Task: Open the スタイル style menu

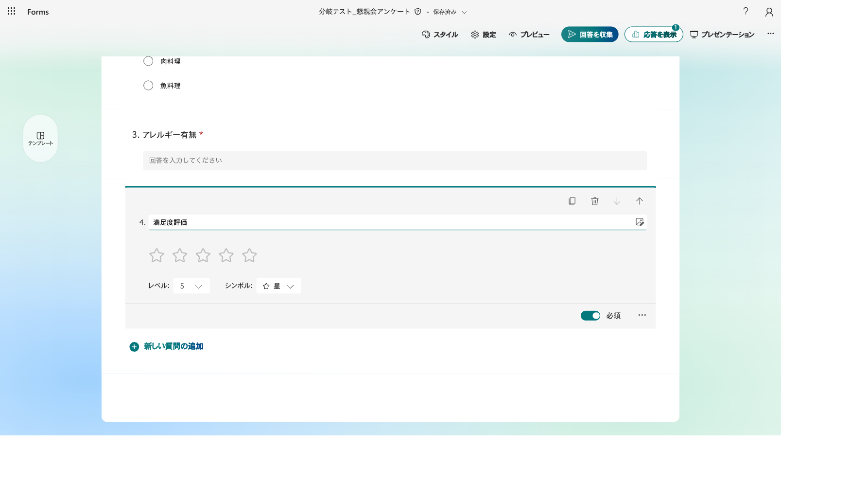Action: click(x=440, y=35)
